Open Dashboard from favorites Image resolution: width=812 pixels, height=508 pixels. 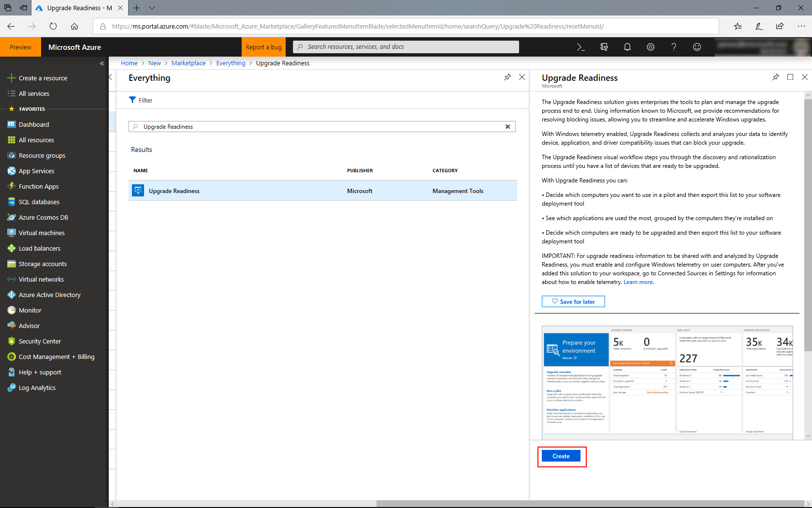[34, 124]
